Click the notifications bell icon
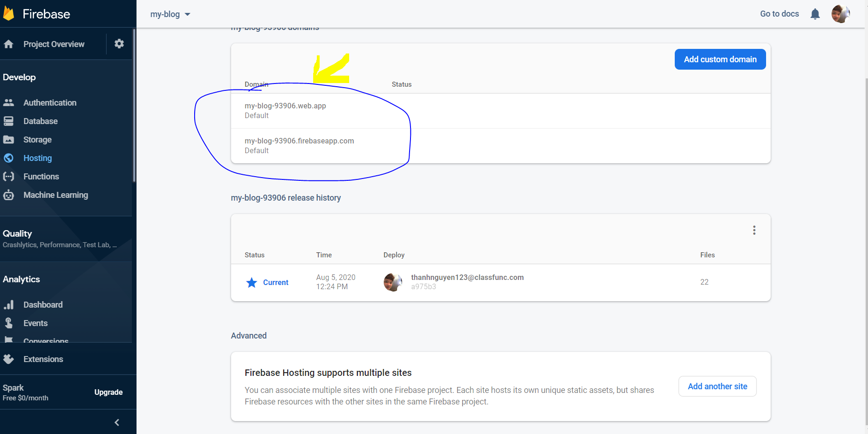The height and width of the screenshot is (434, 868). [x=815, y=14]
